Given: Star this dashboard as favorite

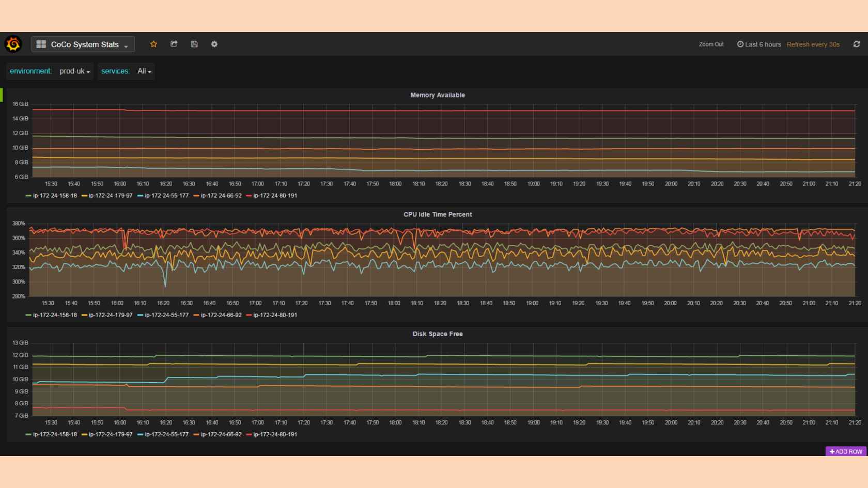Looking at the screenshot, I should [x=153, y=44].
